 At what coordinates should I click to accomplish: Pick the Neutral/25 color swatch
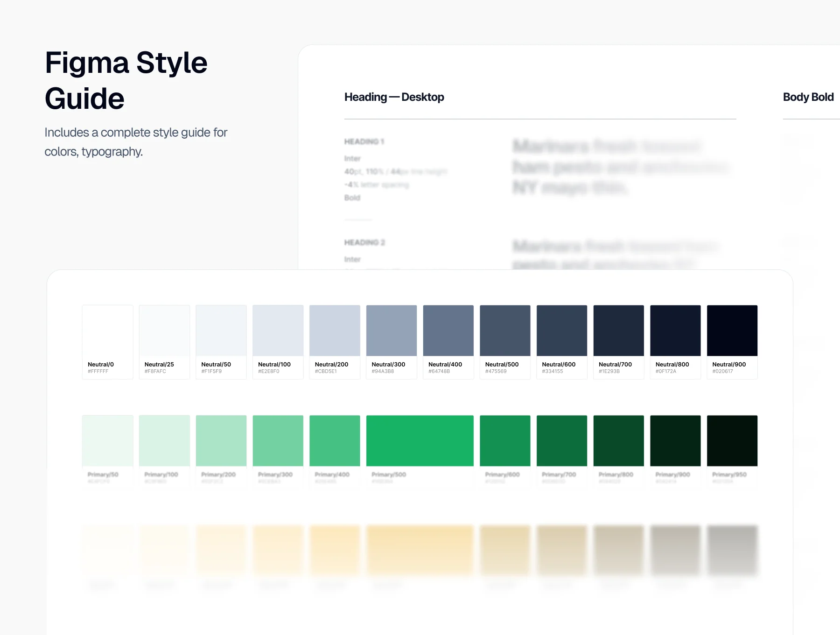click(164, 331)
